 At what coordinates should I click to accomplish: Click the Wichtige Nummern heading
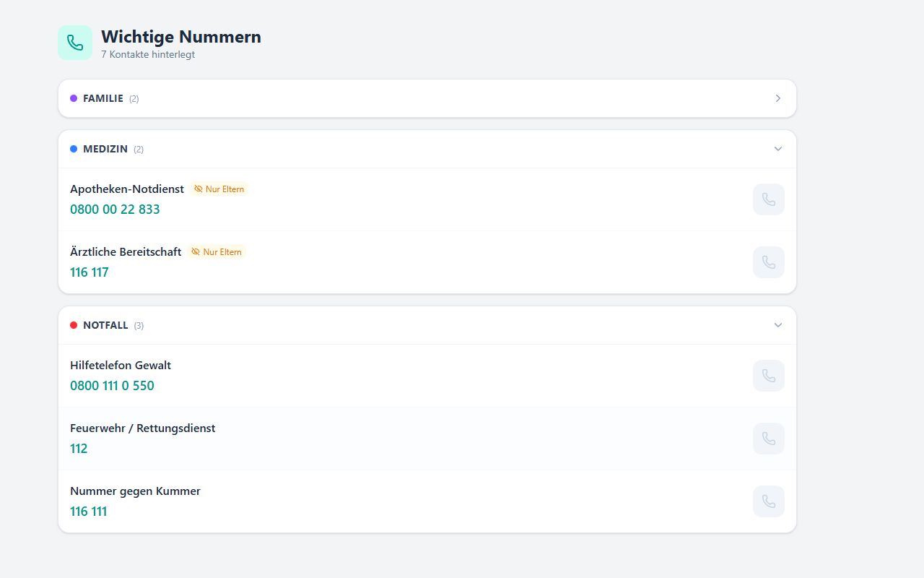click(x=181, y=37)
